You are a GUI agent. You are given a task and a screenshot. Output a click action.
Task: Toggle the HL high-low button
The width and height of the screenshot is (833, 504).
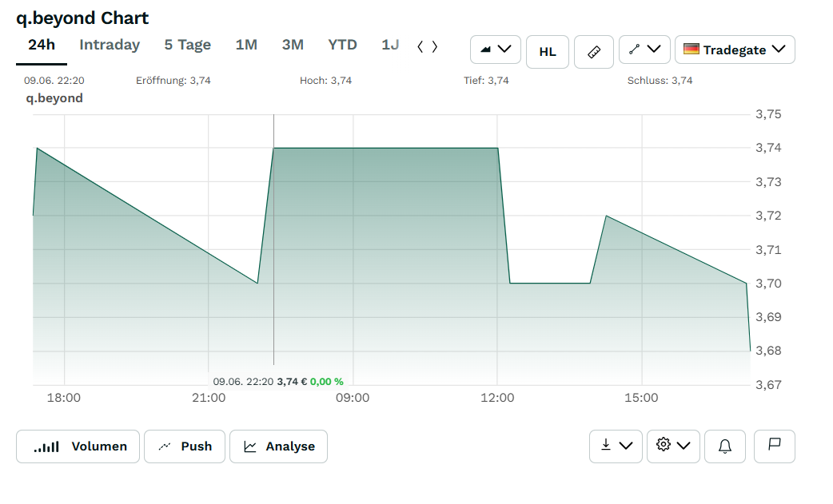point(547,52)
